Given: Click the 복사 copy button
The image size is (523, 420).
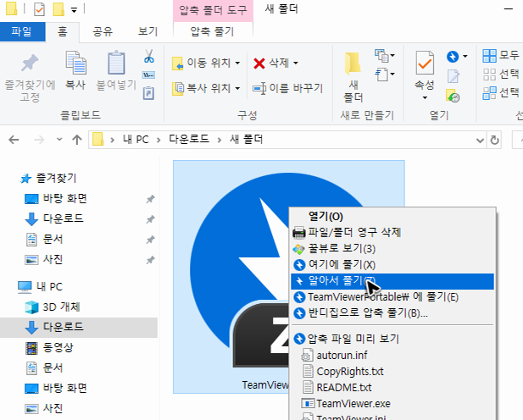Looking at the screenshot, I should 75,70.
